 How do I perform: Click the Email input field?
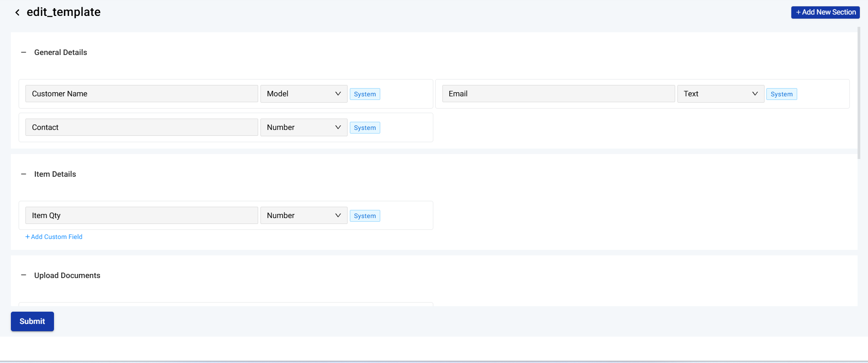tap(558, 94)
